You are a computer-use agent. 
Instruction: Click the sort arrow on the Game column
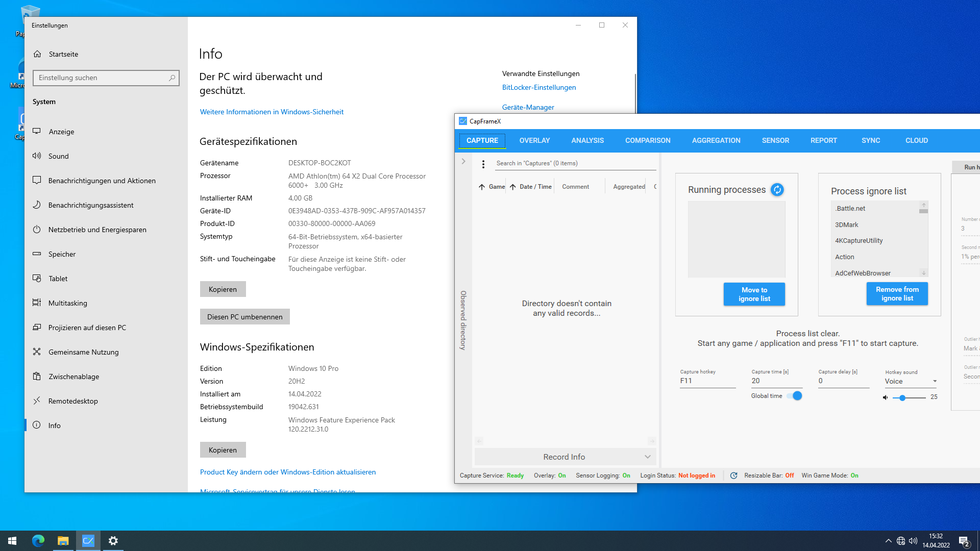(x=482, y=186)
